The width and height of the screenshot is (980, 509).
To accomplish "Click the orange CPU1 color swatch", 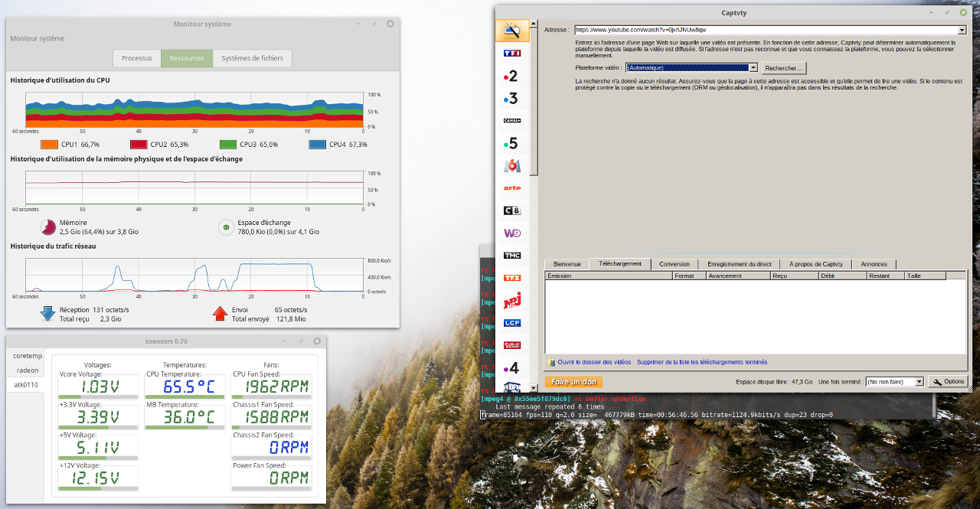I will [x=49, y=144].
